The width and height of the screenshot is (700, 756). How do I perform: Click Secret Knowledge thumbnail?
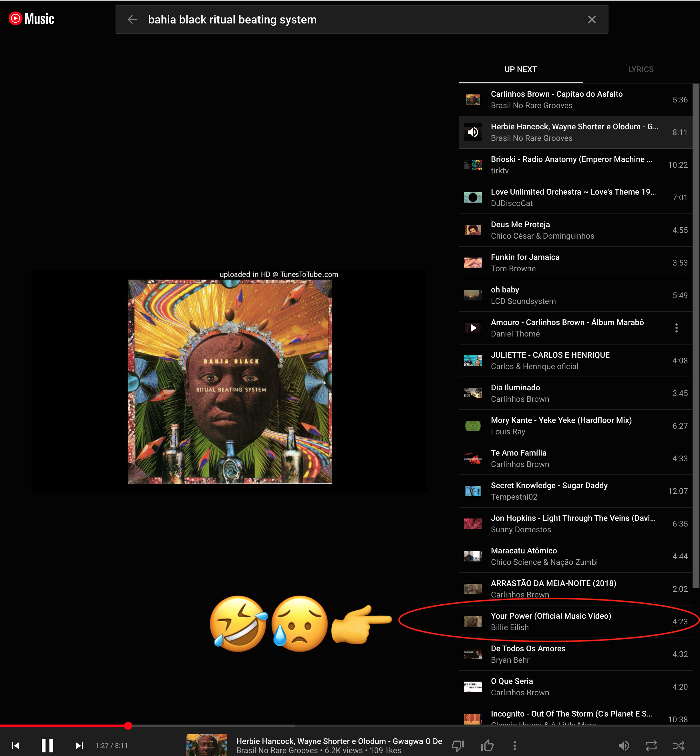coord(473,491)
